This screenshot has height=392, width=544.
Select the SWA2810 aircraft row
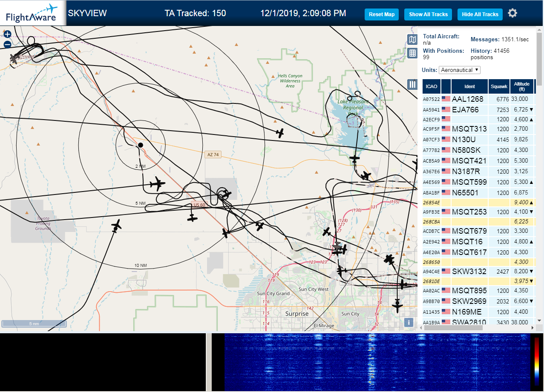point(478,322)
